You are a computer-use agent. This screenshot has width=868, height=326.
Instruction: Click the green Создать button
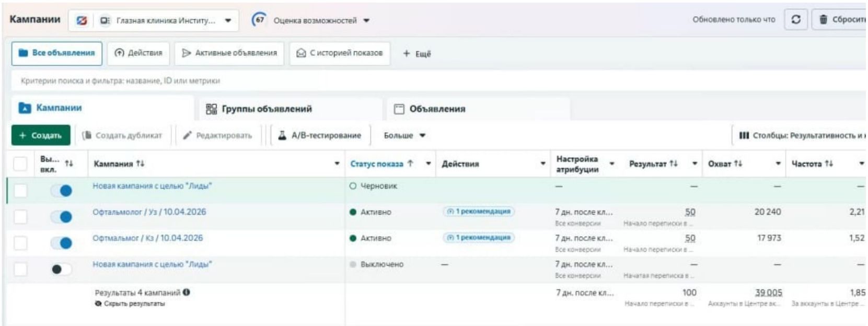41,135
